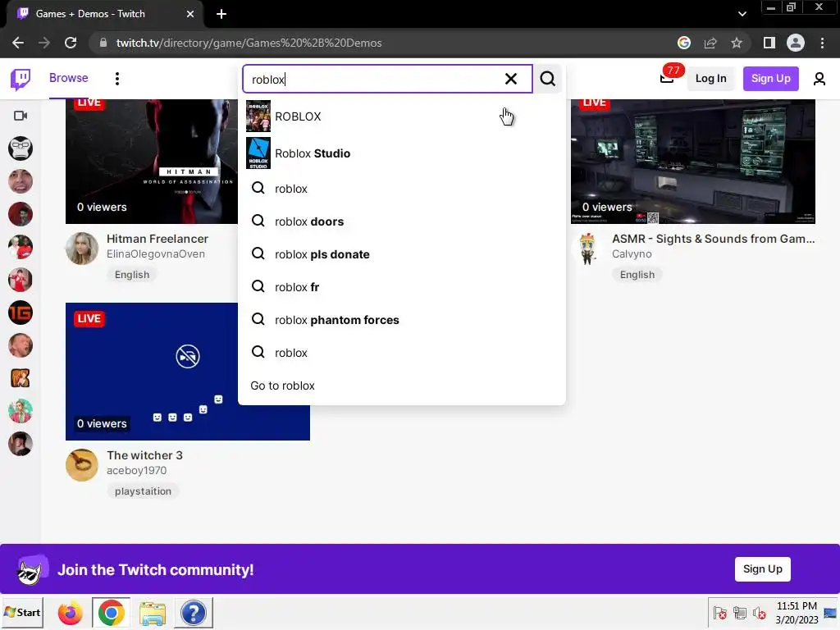Reload the page with the refresh icon
Image resolution: width=840 pixels, height=630 pixels.
pos(71,43)
